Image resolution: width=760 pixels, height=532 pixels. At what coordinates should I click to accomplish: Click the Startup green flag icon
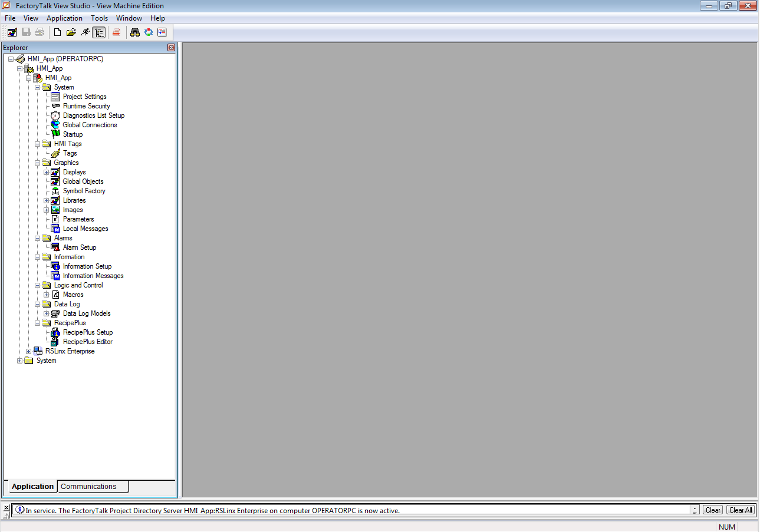(x=55, y=134)
